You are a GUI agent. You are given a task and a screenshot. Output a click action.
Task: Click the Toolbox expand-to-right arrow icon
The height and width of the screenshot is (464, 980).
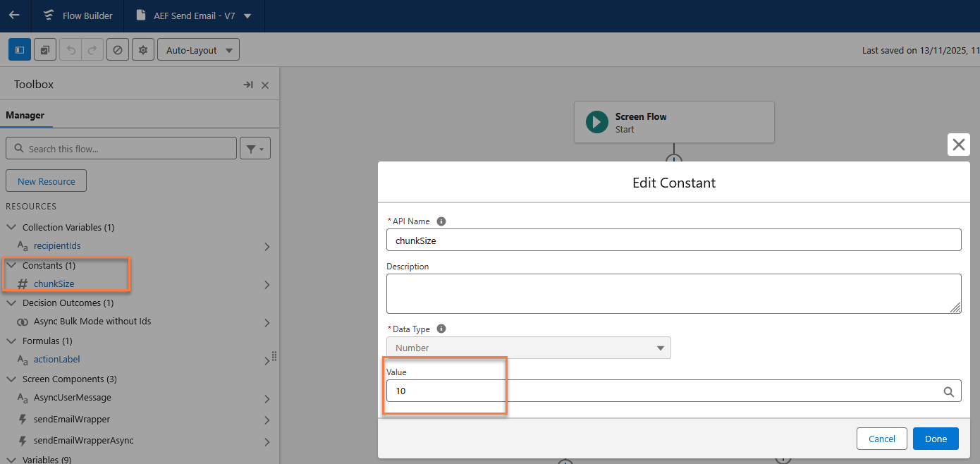[248, 85]
